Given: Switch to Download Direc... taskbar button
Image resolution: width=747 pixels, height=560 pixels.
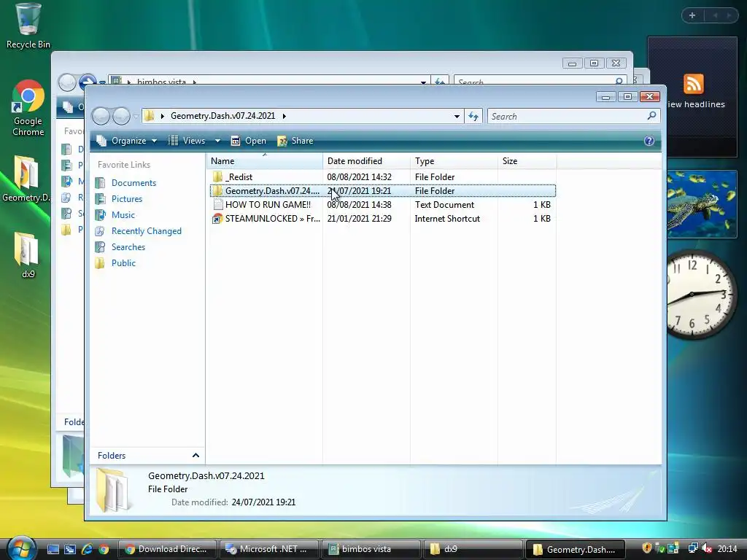Looking at the screenshot, I should [167, 549].
